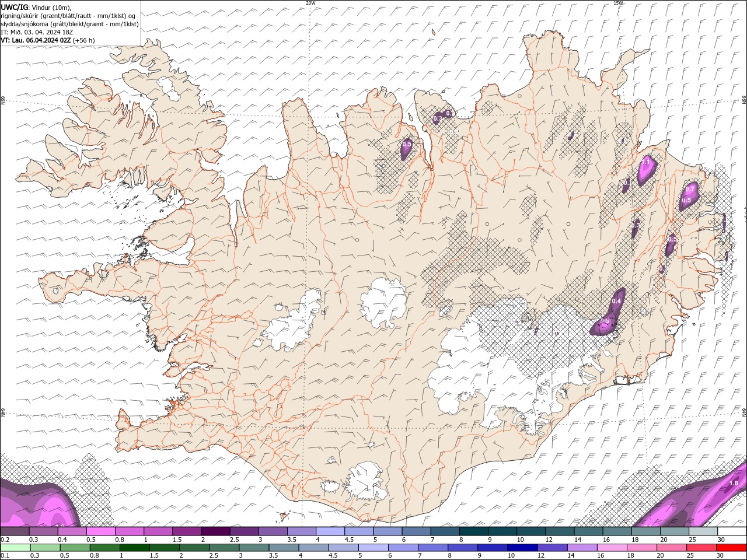Viewport: 747px width, 560px height.
Task: Click the lower legend swatch starting at 7
Action: (x=432, y=548)
